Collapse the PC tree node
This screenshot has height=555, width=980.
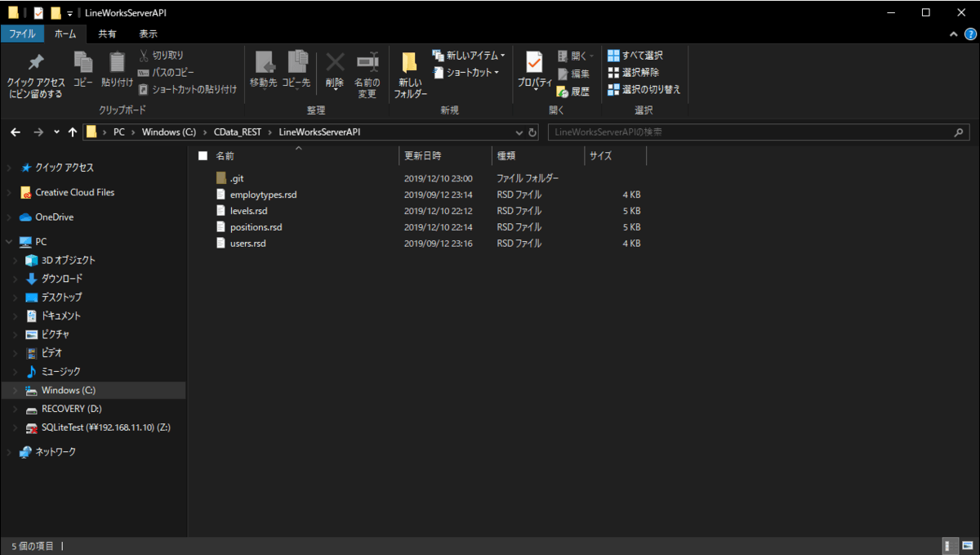point(9,242)
